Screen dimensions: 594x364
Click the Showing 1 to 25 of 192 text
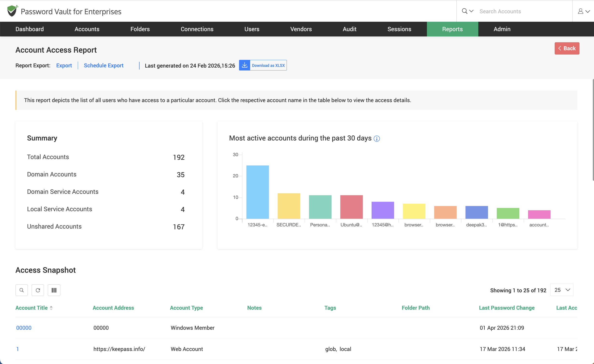coord(518,290)
